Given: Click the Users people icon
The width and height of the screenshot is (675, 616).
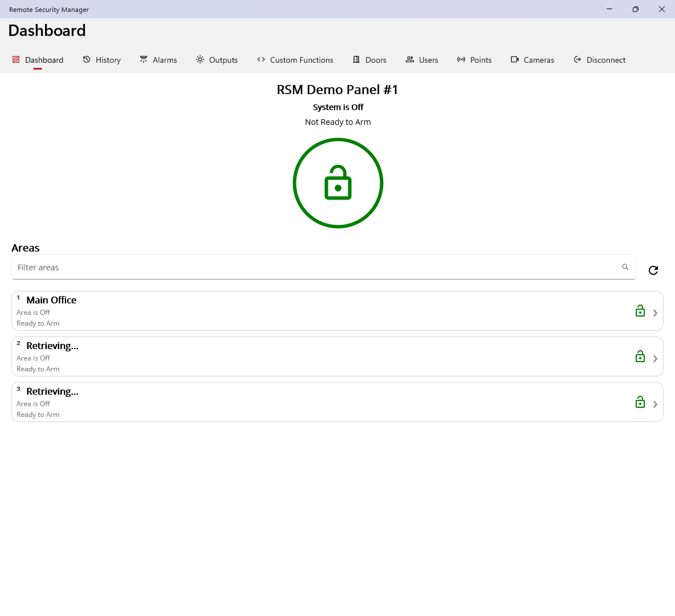Looking at the screenshot, I should point(410,59).
